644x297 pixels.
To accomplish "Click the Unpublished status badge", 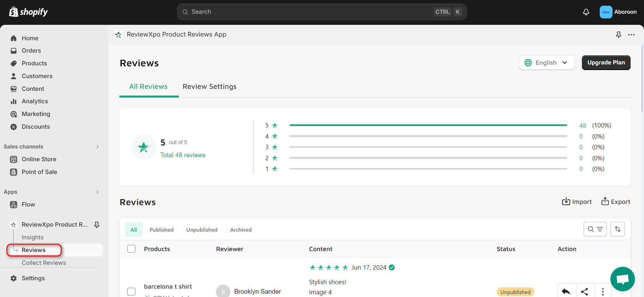I will (x=515, y=292).
